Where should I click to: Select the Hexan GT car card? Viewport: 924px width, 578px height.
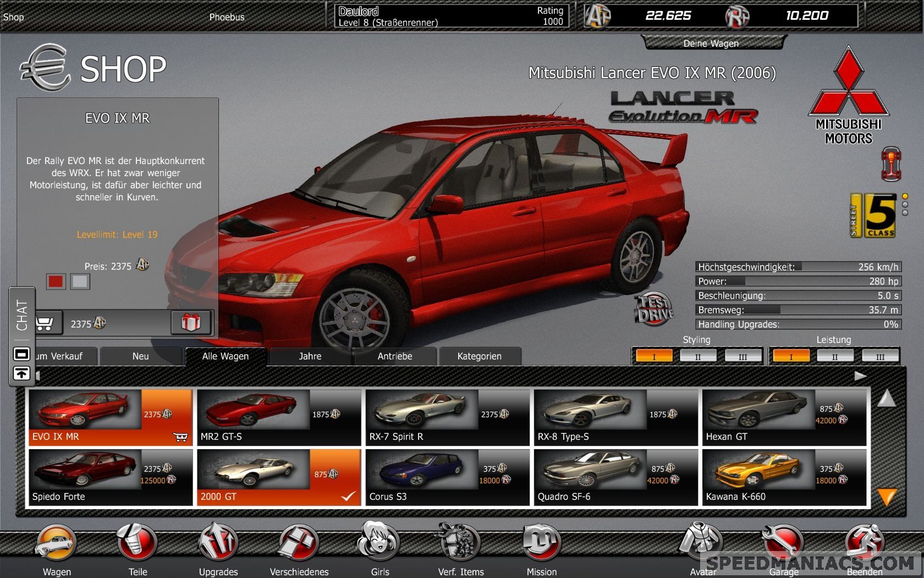pyautogui.click(x=785, y=417)
